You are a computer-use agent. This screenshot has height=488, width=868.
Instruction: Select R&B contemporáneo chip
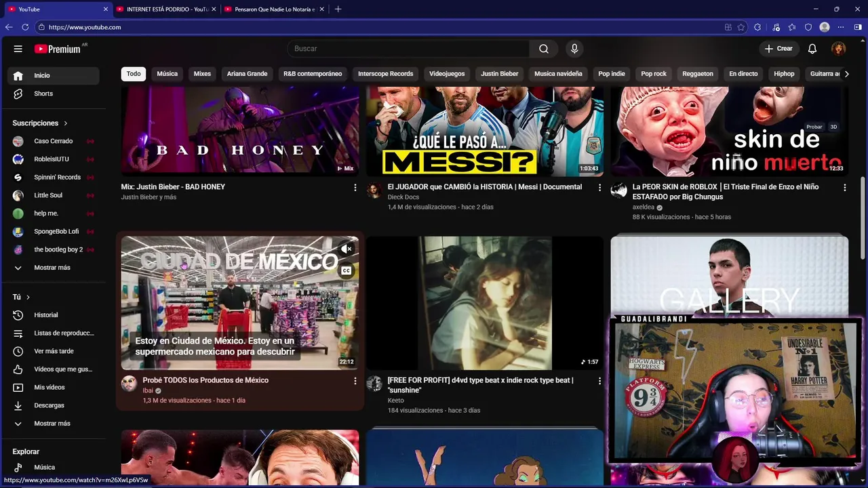313,74
